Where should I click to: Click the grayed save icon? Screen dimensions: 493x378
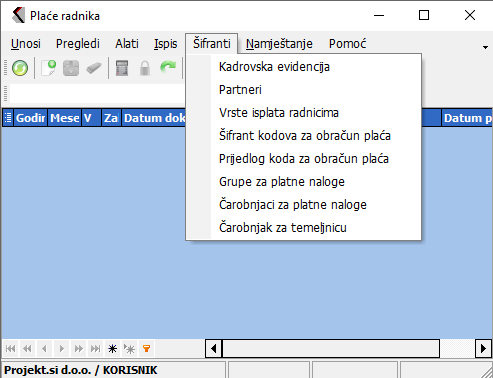71,68
